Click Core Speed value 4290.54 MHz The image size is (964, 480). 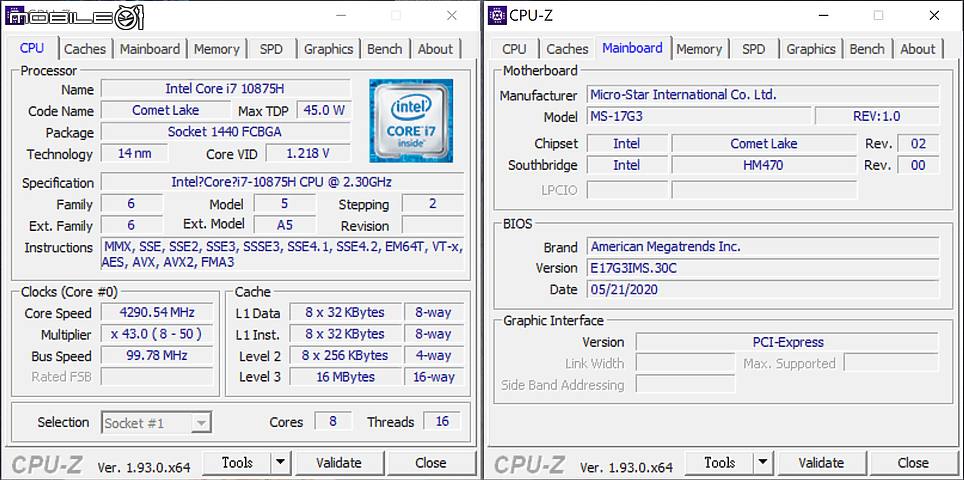(157, 312)
